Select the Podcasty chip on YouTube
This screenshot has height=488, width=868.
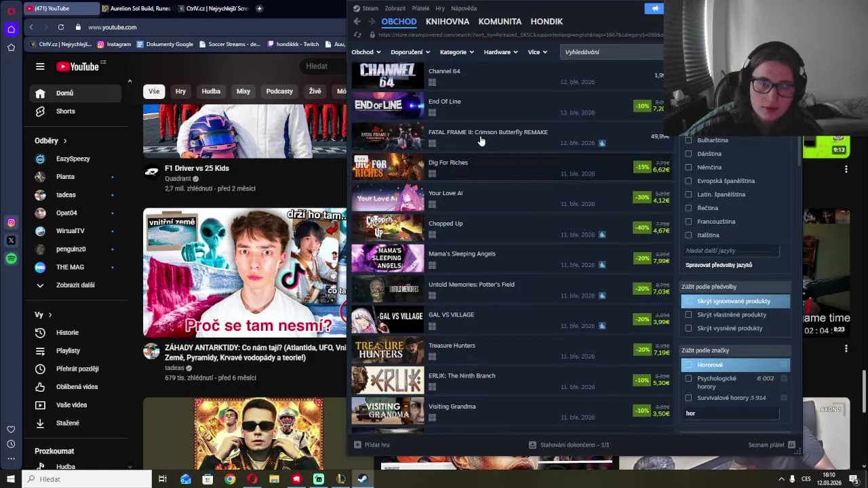pos(279,91)
